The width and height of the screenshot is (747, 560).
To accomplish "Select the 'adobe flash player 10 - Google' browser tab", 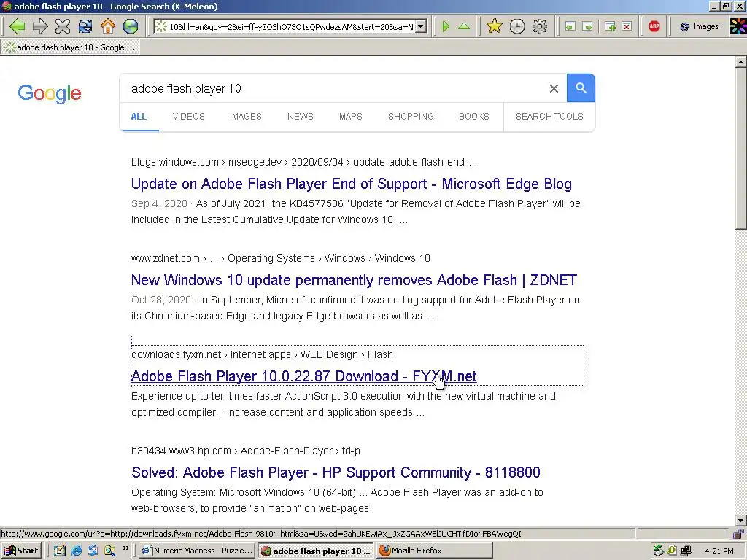I will [71, 47].
